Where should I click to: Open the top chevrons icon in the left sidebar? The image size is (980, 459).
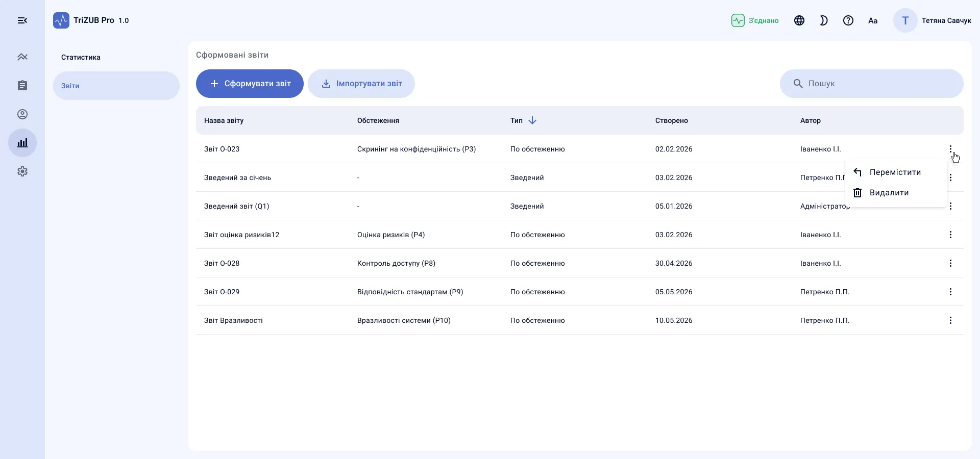(x=22, y=57)
